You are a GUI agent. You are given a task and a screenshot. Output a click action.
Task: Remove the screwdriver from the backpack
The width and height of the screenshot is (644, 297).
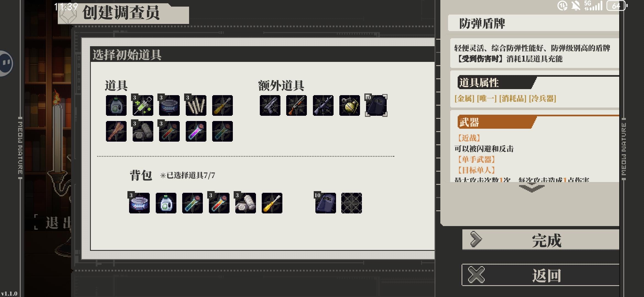pos(272,203)
